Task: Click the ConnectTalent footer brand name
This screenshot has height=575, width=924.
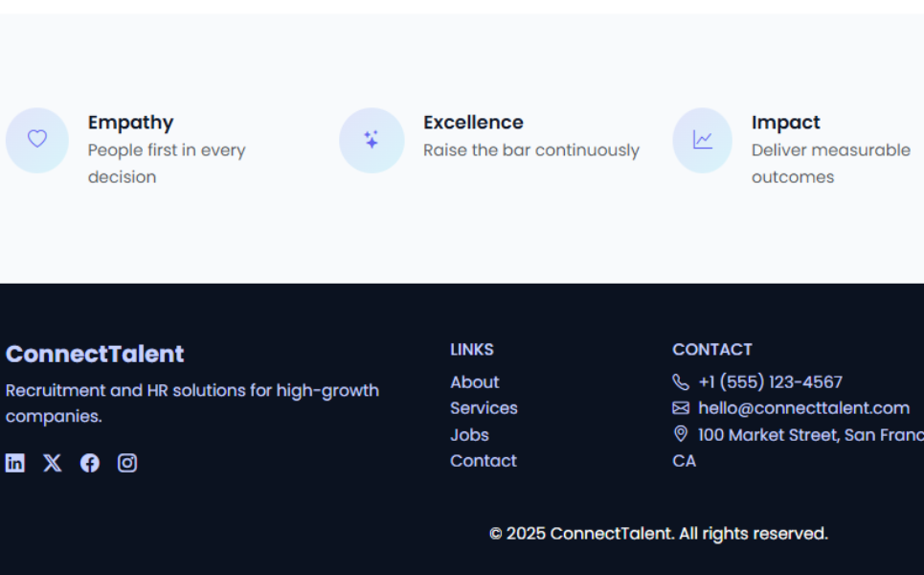Action: pyautogui.click(x=95, y=354)
